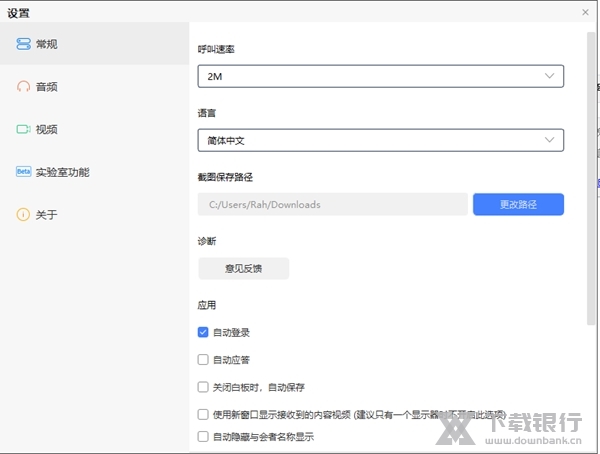Click the headphone icon for 音频

[23, 87]
